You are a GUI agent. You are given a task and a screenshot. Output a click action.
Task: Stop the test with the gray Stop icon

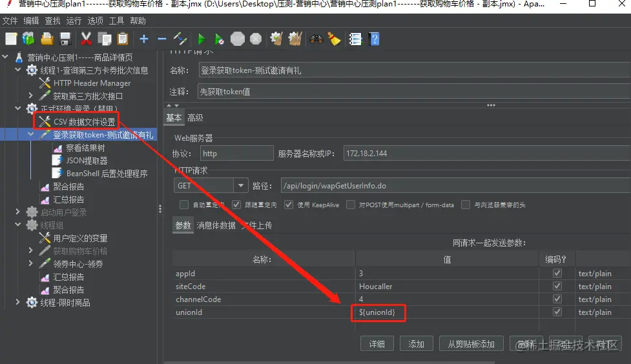[238, 39]
